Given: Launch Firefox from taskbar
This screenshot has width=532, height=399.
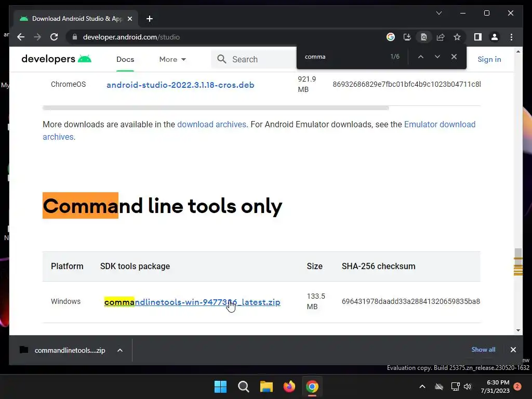Looking at the screenshot, I should tap(289, 387).
